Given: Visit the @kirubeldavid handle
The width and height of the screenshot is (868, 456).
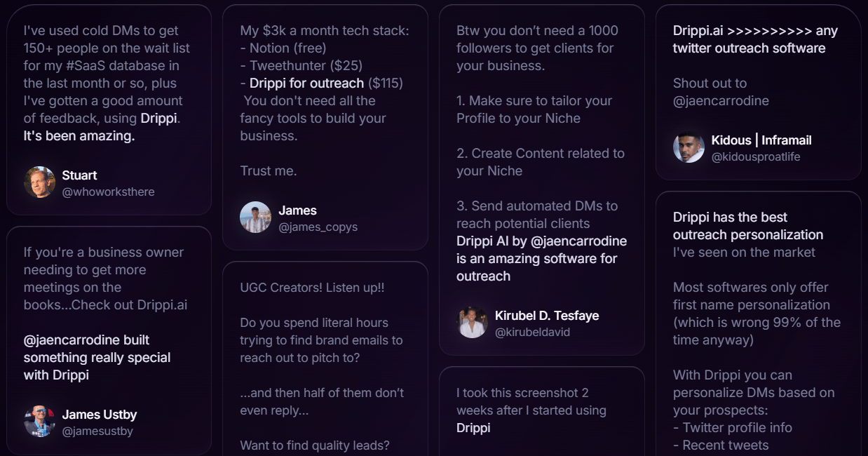Looking at the screenshot, I should coord(532,332).
